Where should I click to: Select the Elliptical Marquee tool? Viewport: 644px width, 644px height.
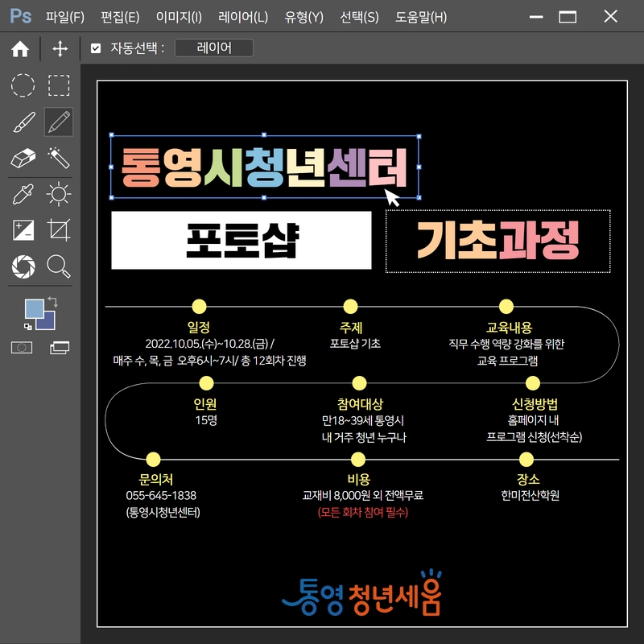23,85
